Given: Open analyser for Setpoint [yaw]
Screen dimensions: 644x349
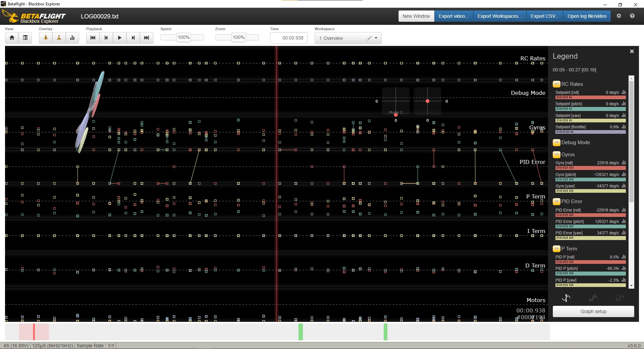Looking at the screenshot, I should [x=624, y=115].
